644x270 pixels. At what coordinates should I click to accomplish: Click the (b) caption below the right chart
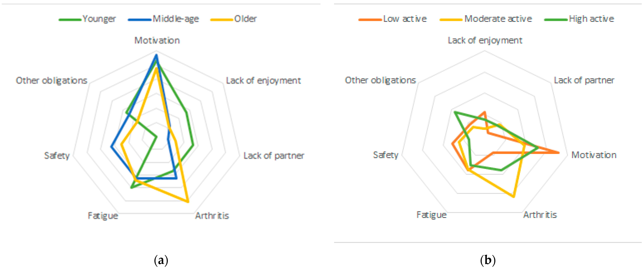click(x=487, y=260)
